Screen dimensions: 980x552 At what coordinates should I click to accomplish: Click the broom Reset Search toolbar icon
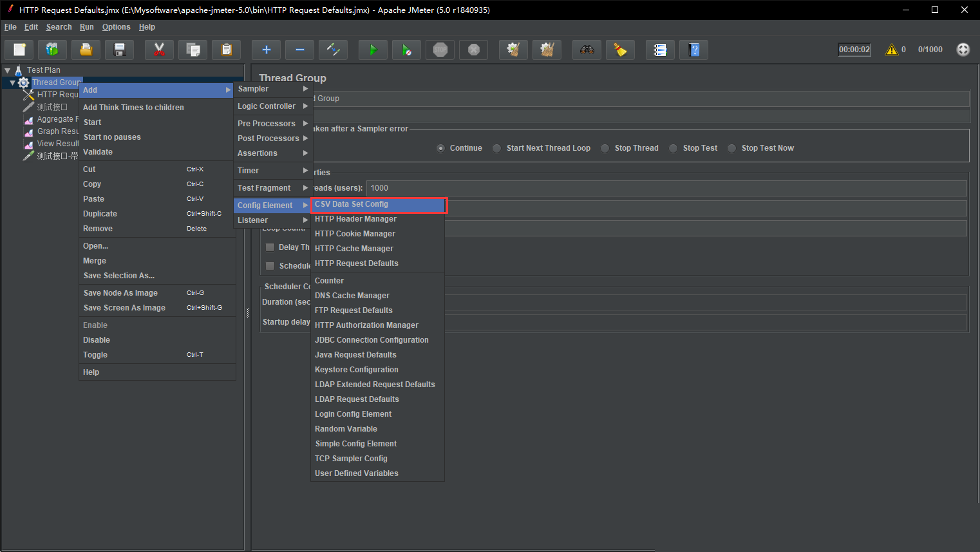tap(620, 50)
